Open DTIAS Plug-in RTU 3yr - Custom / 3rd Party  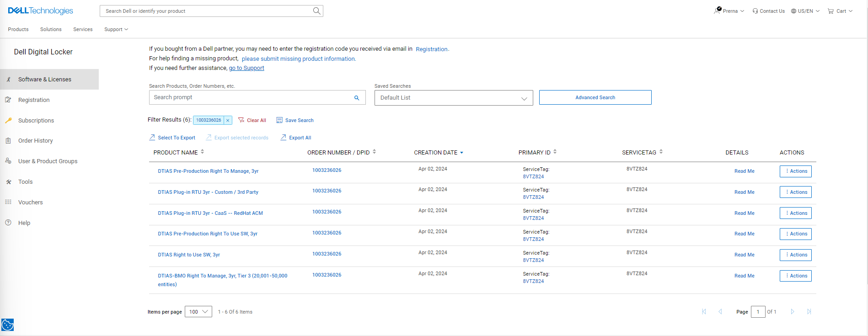tap(208, 192)
